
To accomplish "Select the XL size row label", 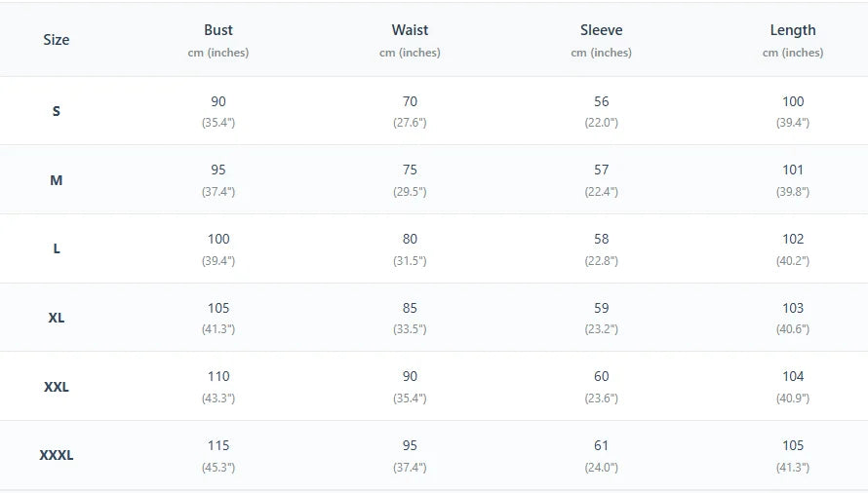I will [57, 318].
